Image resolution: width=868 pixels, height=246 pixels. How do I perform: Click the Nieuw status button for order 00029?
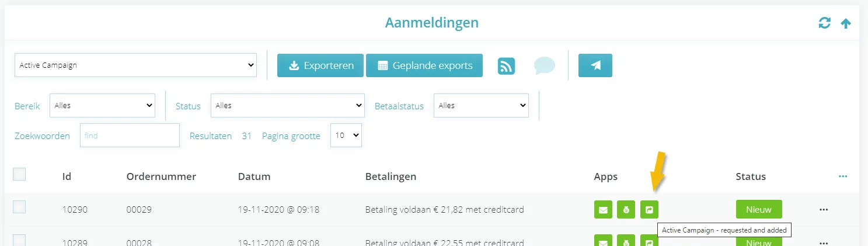[x=759, y=209]
